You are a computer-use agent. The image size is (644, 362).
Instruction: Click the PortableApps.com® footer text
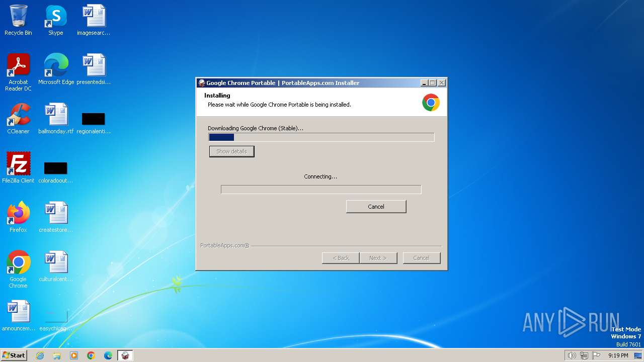225,245
